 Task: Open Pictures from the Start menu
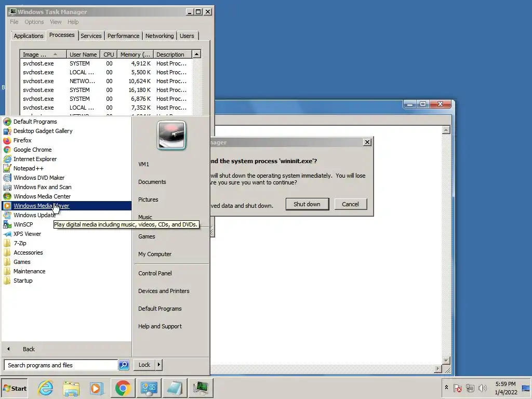point(148,199)
